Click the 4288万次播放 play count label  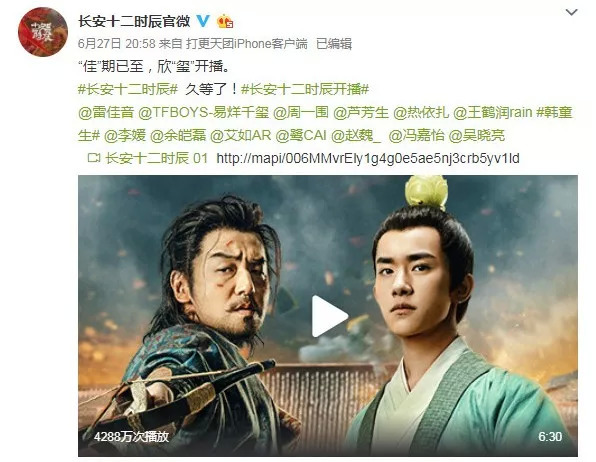[132, 436]
